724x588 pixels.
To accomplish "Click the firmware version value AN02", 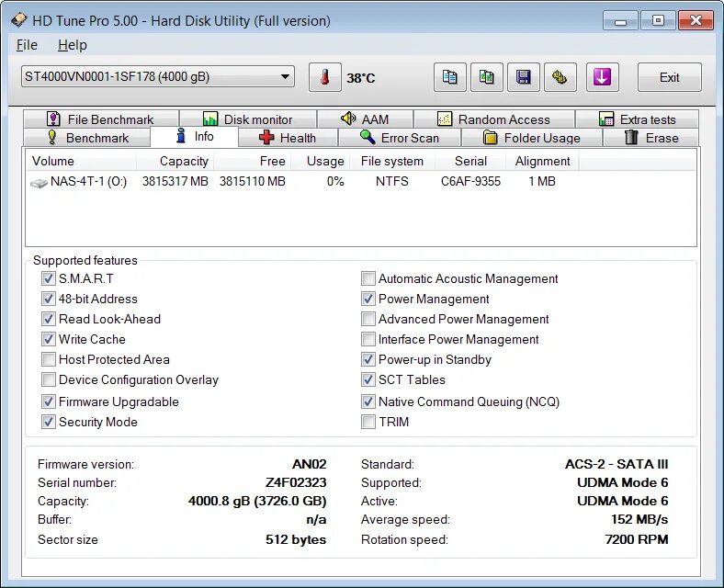I will click(x=310, y=464).
